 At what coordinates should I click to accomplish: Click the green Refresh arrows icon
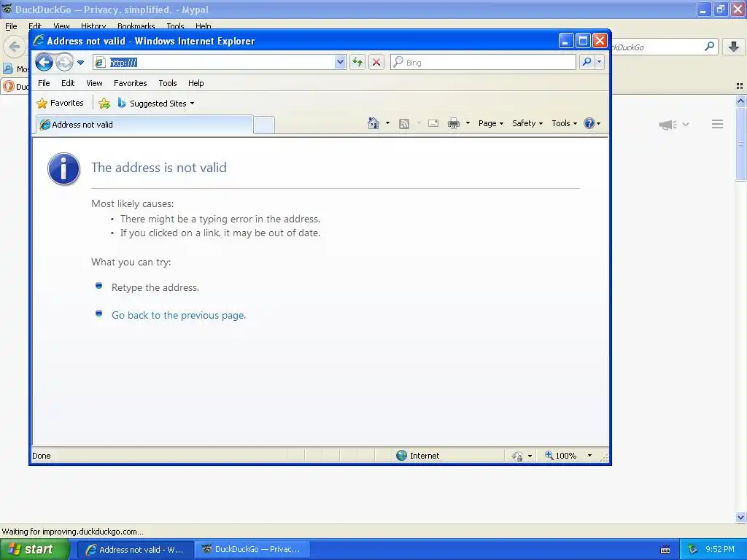pyautogui.click(x=357, y=63)
